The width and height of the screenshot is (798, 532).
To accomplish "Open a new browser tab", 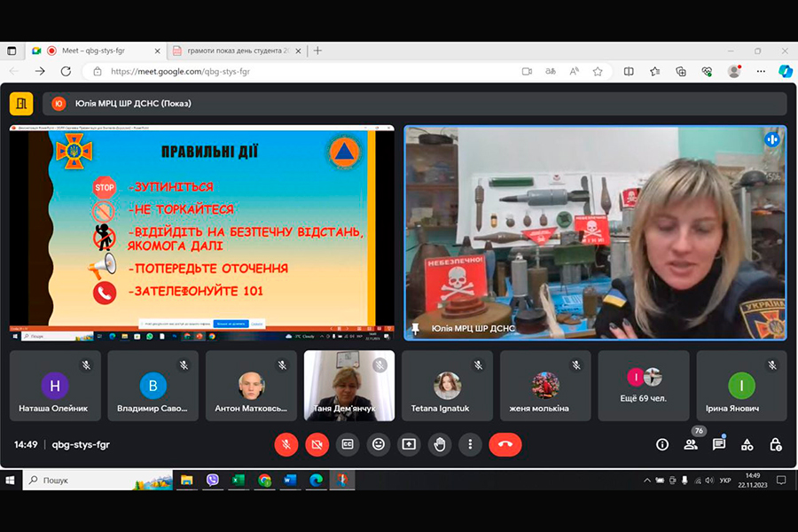I will pyautogui.click(x=317, y=51).
